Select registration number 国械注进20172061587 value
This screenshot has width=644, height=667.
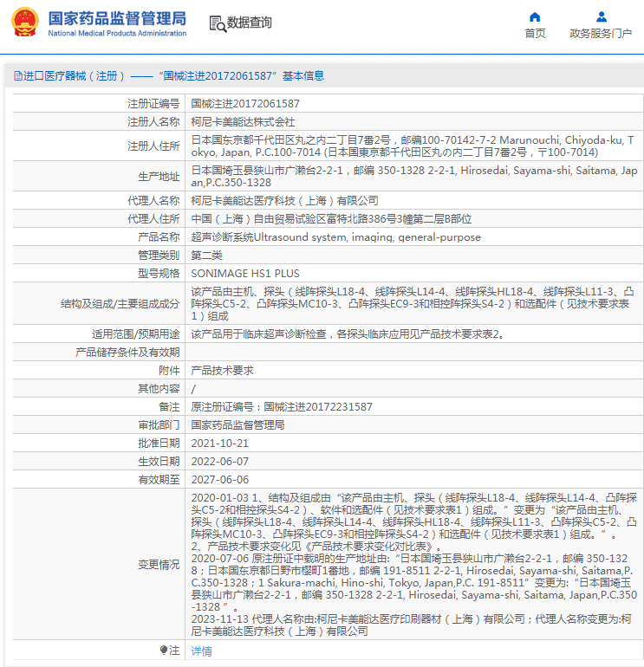(245, 103)
